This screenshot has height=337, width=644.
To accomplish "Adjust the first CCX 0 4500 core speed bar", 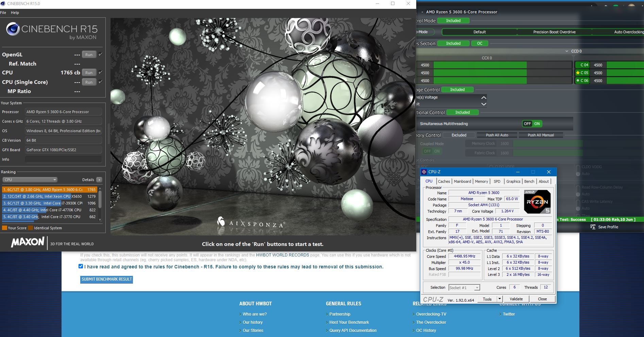I will pyautogui.click(x=503, y=65).
